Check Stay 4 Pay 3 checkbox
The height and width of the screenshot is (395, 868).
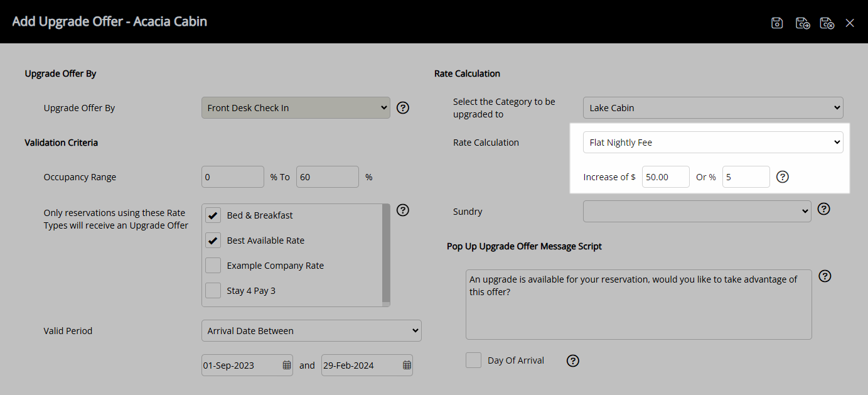[x=213, y=291]
